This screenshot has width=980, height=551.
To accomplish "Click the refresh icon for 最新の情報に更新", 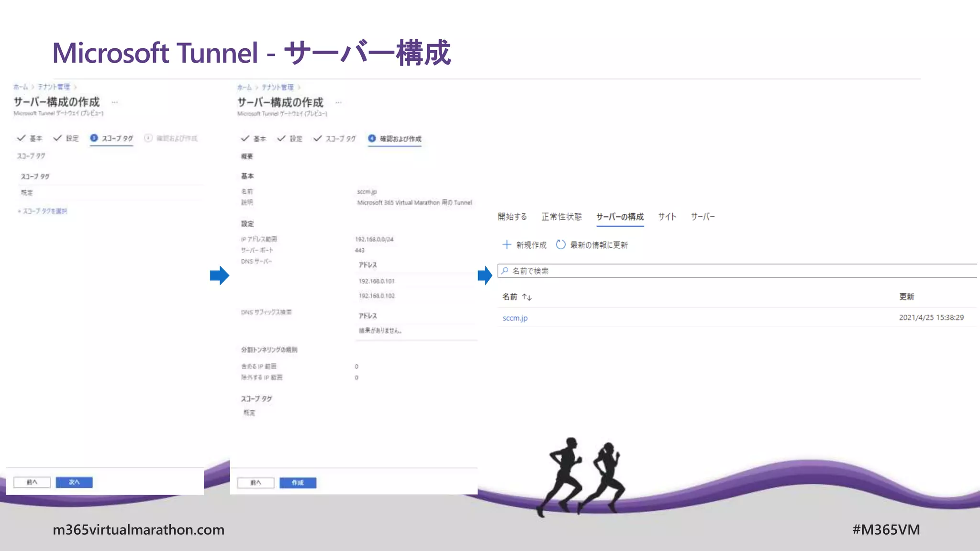I will tap(560, 244).
